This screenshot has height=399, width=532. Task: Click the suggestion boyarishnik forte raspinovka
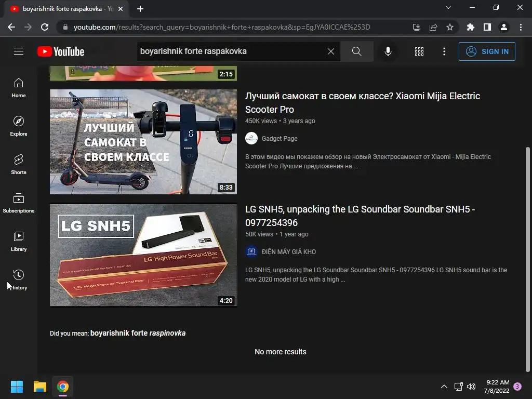click(x=138, y=333)
